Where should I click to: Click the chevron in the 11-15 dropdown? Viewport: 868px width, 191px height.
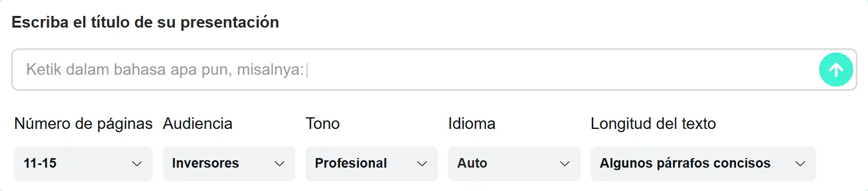(x=137, y=163)
